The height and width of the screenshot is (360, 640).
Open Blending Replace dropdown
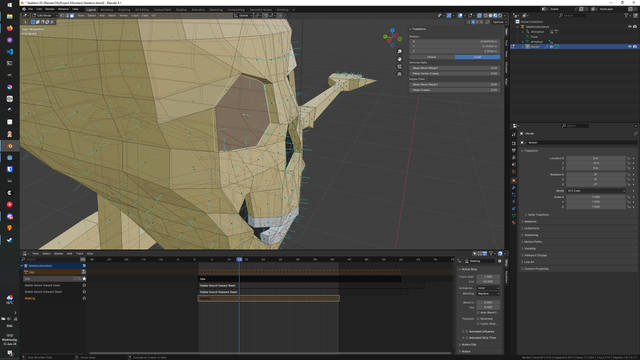[x=488, y=293]
